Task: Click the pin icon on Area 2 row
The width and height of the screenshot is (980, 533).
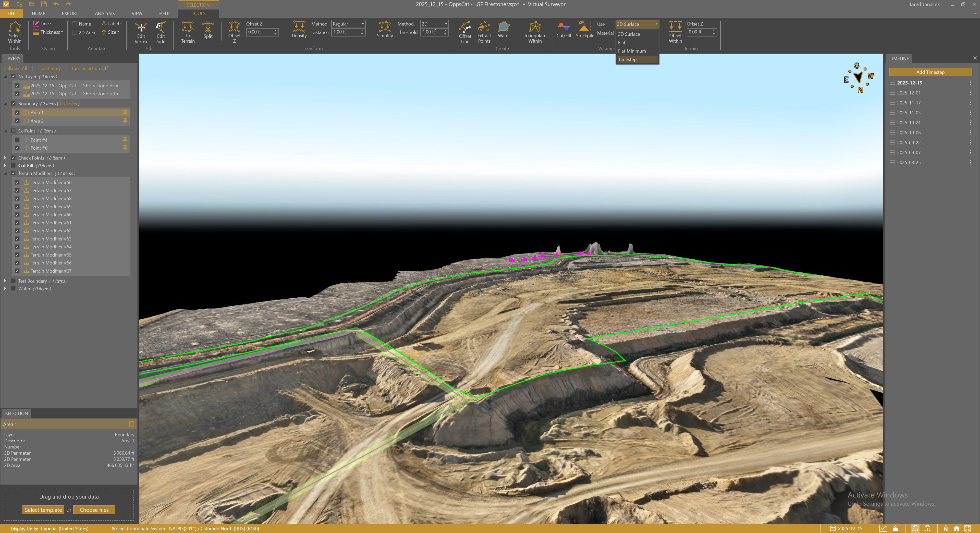Action: tap(125, 120)
